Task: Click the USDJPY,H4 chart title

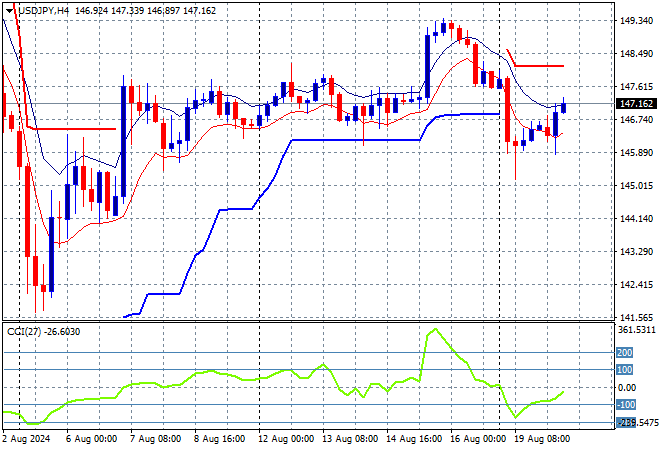Action: point(43,11)
